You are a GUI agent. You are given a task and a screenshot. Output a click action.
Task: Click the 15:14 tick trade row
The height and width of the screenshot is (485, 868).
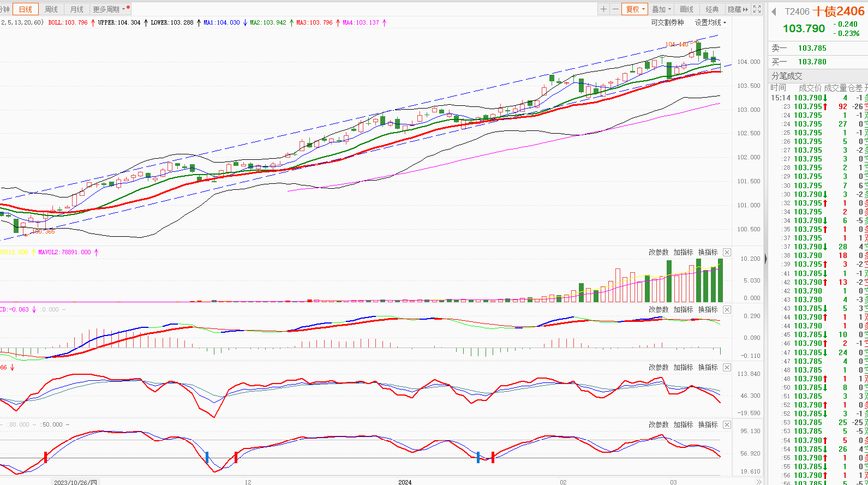818,98
